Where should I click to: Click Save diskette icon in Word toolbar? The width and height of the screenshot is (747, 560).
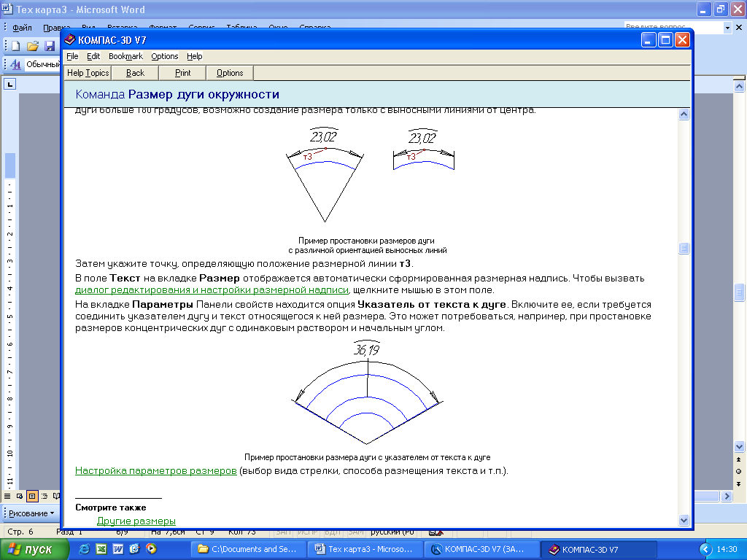[50, 46]
